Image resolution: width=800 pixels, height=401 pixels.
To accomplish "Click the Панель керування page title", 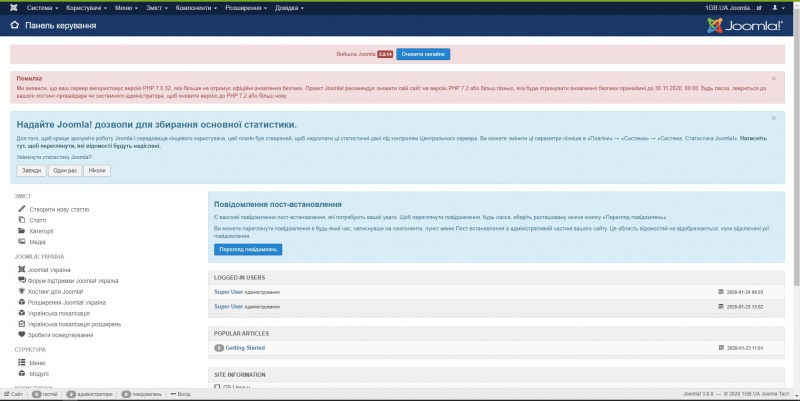I will tap(61, 26).
